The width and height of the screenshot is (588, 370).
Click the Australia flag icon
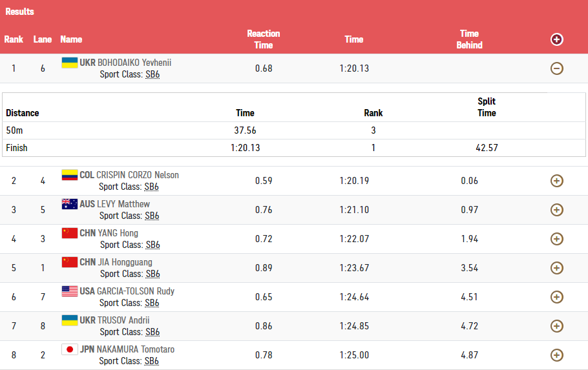[x=69, y=204]
